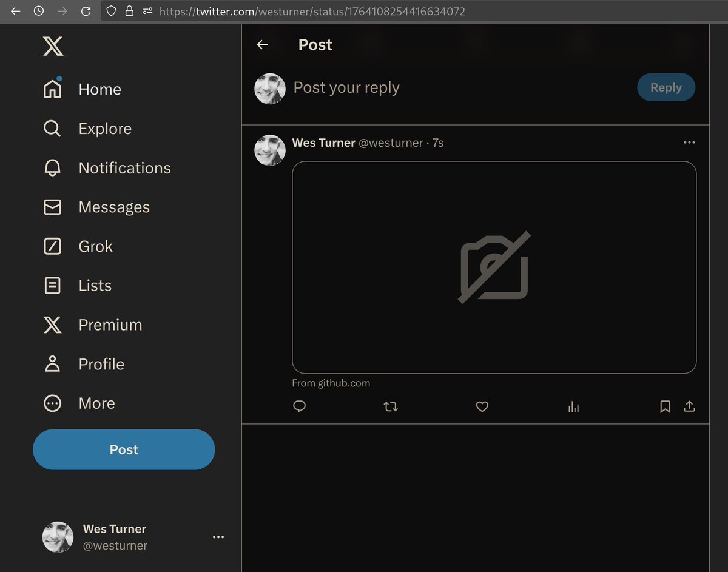Open the Messages inbox
The height and width of the screenshot is (572, 728).
[114, 207]
